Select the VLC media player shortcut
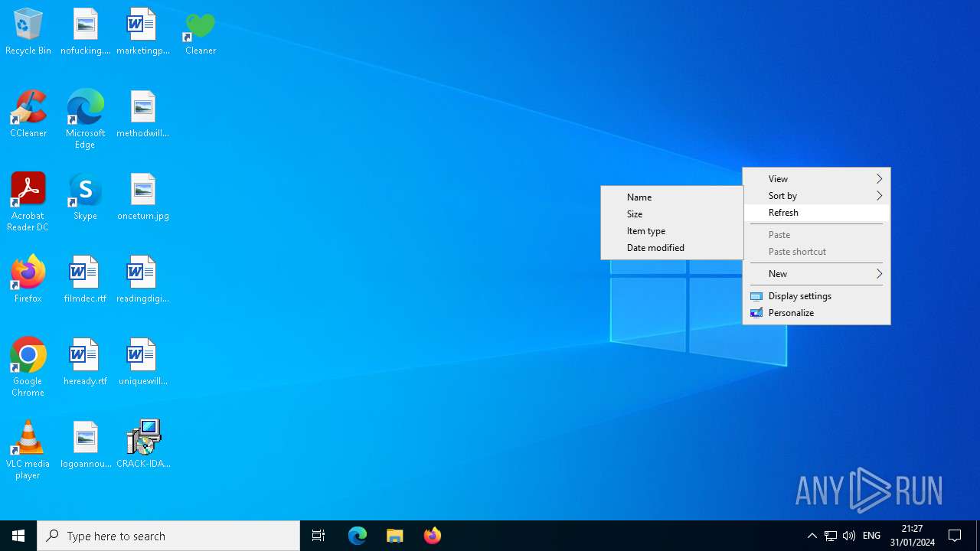Screen dimensions: 980x551 [x=28, y=451]
